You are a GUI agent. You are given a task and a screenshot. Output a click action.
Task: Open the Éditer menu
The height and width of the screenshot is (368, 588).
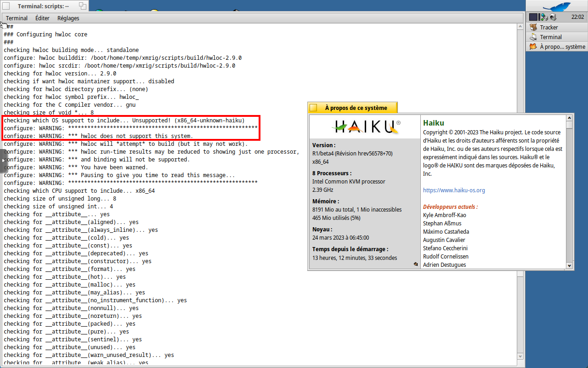pyautogui.click(x=42, y=18)
